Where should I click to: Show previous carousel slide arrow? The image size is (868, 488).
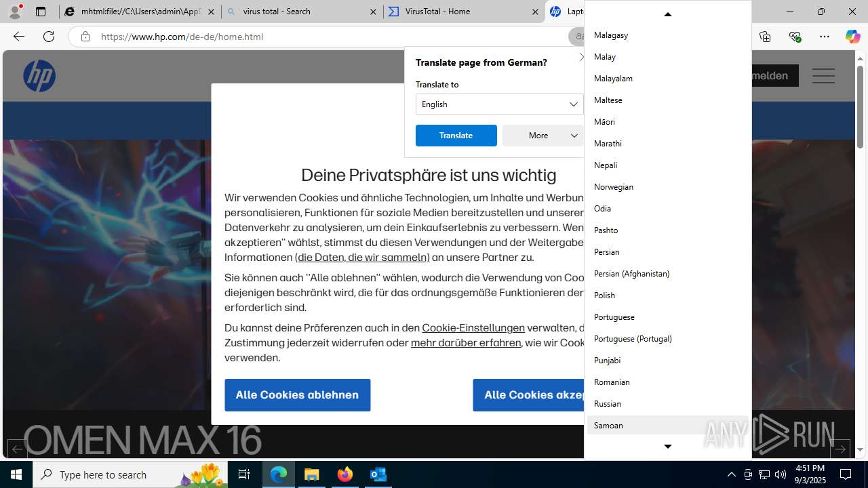point(17,448)
